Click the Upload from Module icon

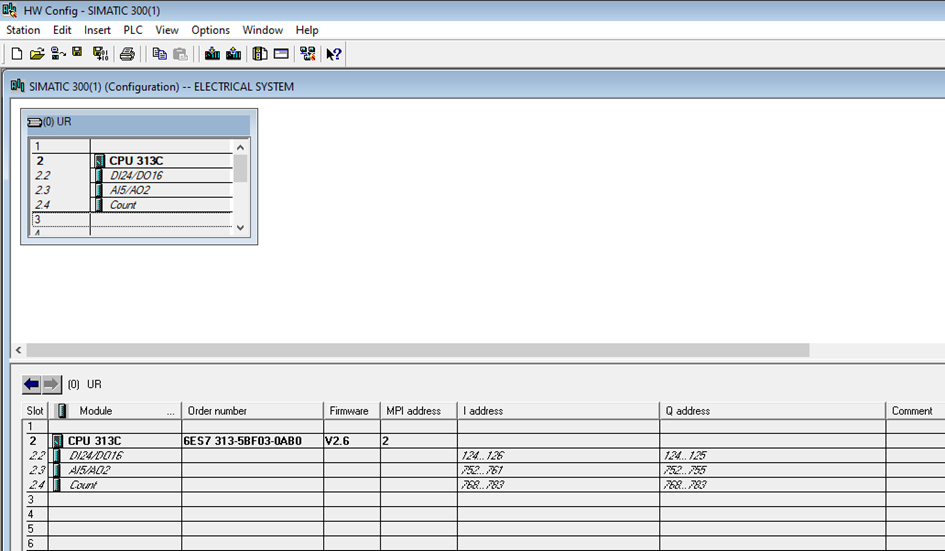coord(233,54)
